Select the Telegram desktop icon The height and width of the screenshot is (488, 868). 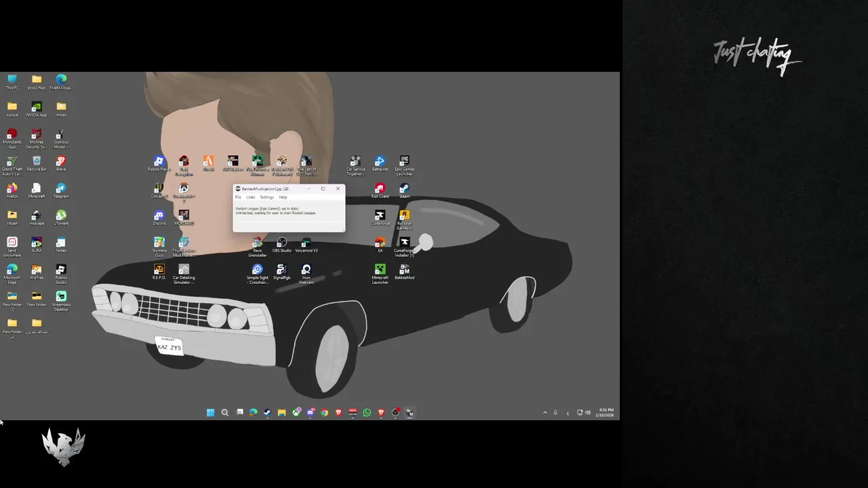[61, 190]
